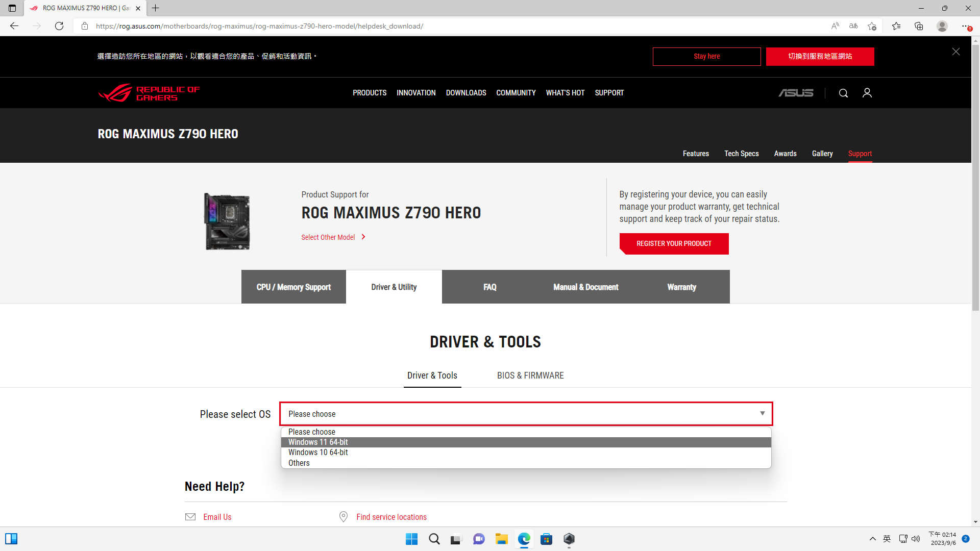Switch to CPU / Memory Support tab

pyautogui.click(x=293, y=287)
